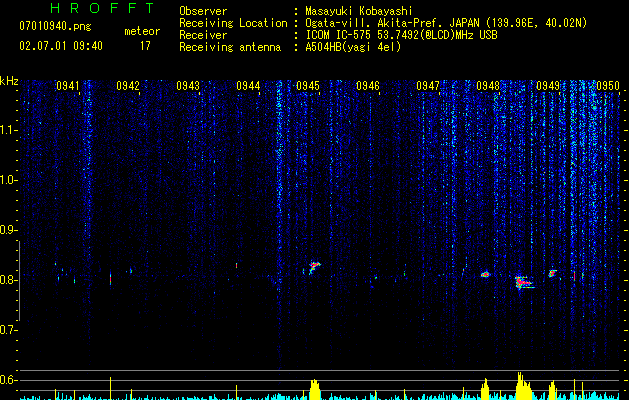629x400 pixels.
Task: Click the 0949 time marker
Action: 548,85
